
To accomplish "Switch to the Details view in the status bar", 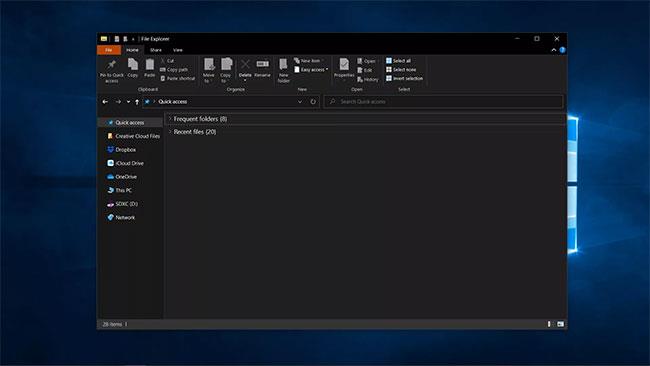I will click(549, 324).
